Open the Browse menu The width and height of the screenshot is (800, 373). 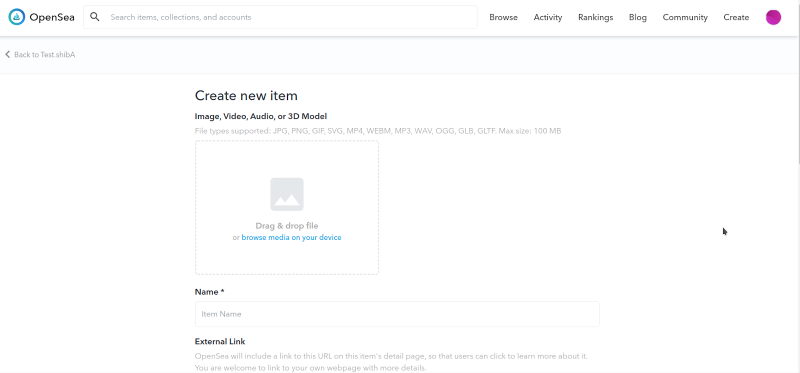503,17
